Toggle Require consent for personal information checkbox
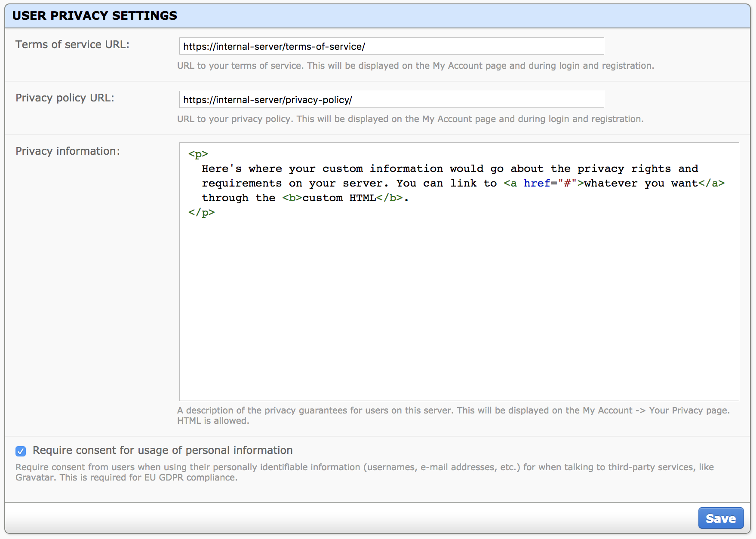This screenshot has width=756, height=539. click(x=21, y=451)
